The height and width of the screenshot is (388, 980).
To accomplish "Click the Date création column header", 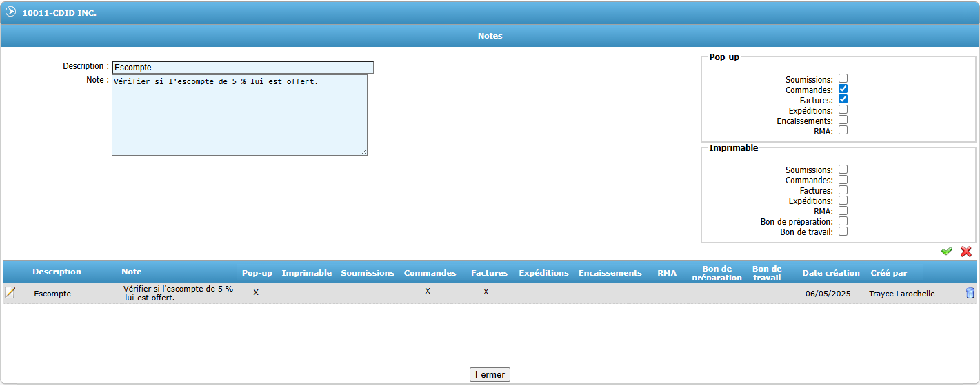I will click(831, 273).
